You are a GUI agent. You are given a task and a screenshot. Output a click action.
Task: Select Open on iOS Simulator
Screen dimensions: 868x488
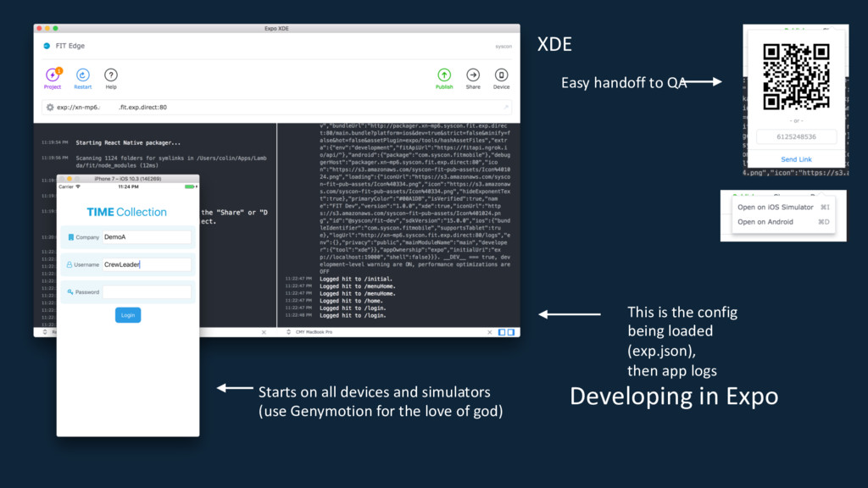[x=782, y=207]
